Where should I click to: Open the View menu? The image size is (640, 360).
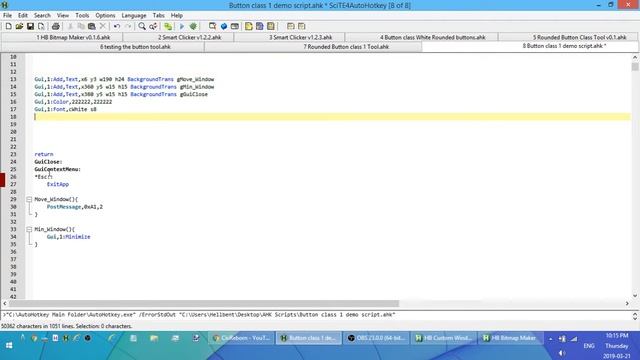pos(62,16)
